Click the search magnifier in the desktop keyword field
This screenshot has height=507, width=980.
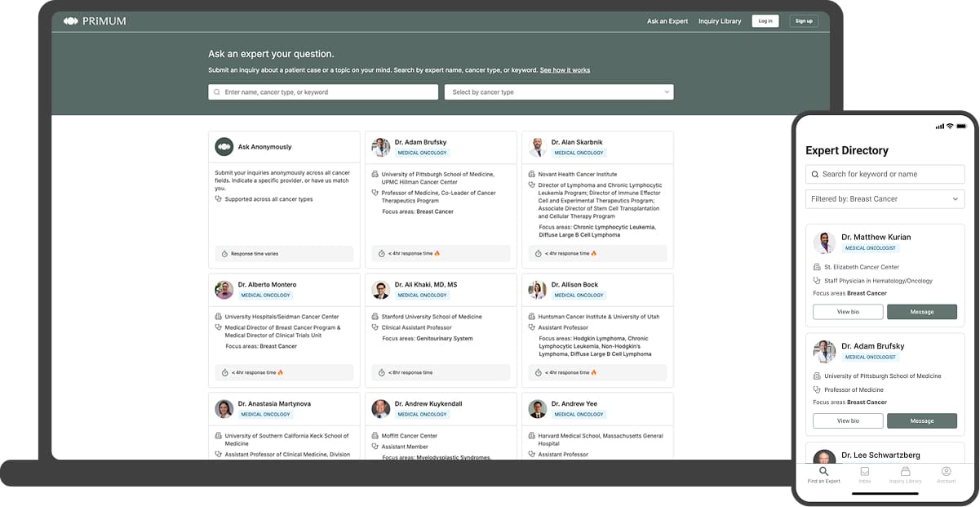pyautogui.click(x=215, y=91)
